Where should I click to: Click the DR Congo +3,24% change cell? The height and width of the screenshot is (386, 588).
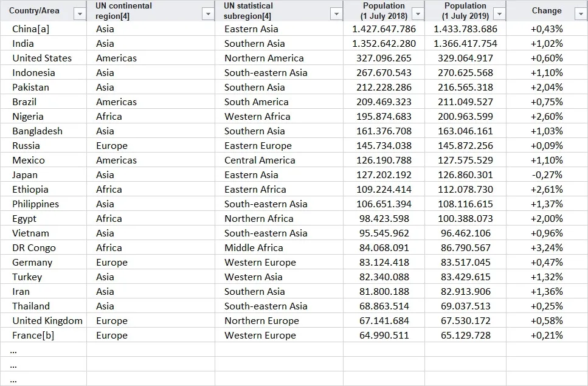tap(547, 247)
